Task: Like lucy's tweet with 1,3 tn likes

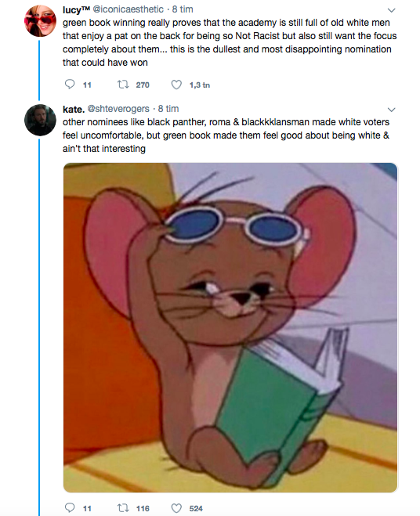Action: [176, 85]
